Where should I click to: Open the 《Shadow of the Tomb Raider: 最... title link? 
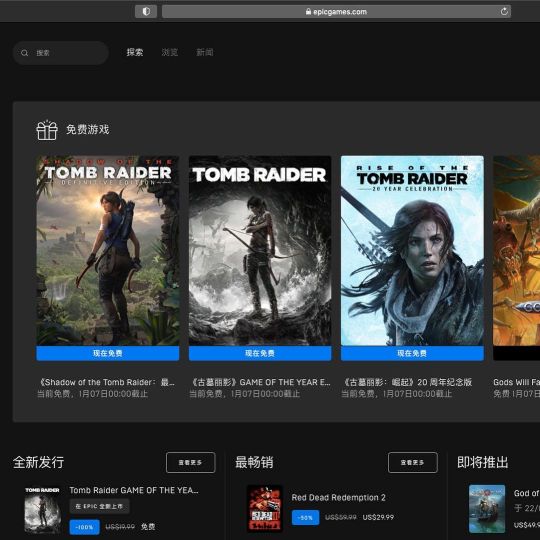(x=107, y=382)
